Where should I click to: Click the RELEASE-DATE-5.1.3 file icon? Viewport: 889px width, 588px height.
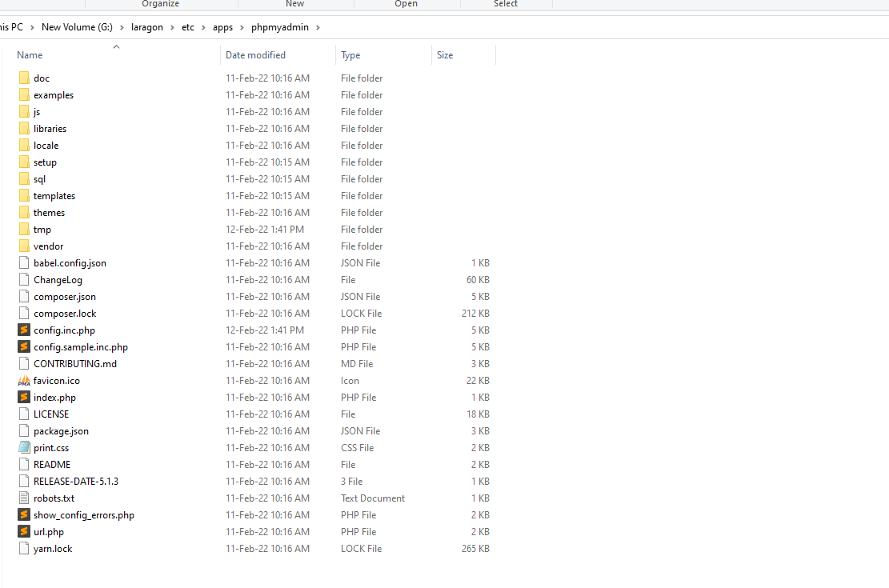click(24, 482)
